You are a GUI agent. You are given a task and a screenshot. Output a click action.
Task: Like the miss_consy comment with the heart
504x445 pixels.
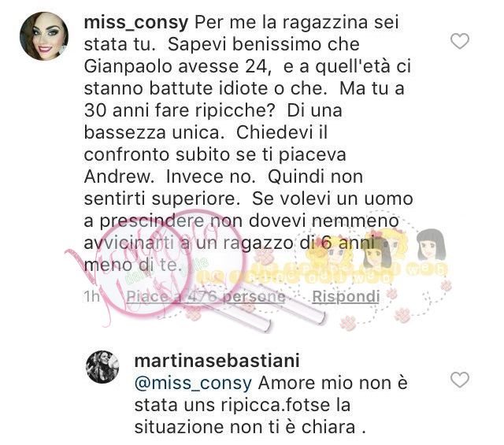point(460,41)
